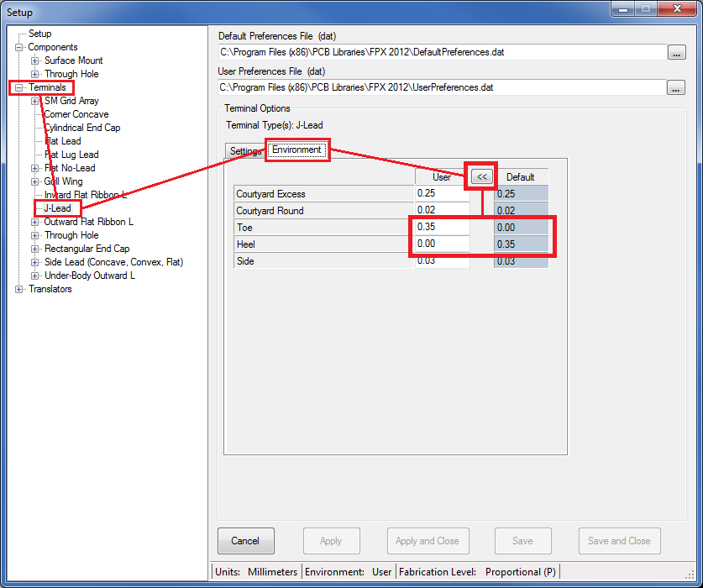Expand the Side Lead node

tap(34, 262)
